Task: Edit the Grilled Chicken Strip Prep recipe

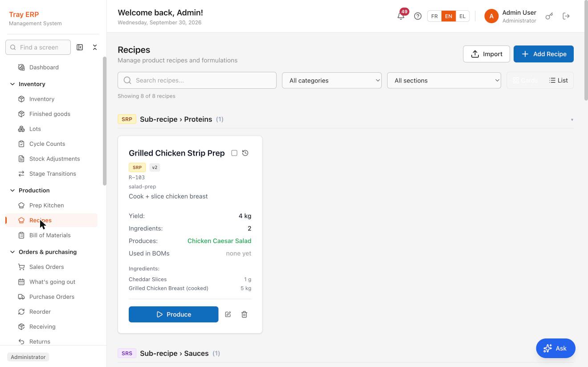Action: click(228, 314)
